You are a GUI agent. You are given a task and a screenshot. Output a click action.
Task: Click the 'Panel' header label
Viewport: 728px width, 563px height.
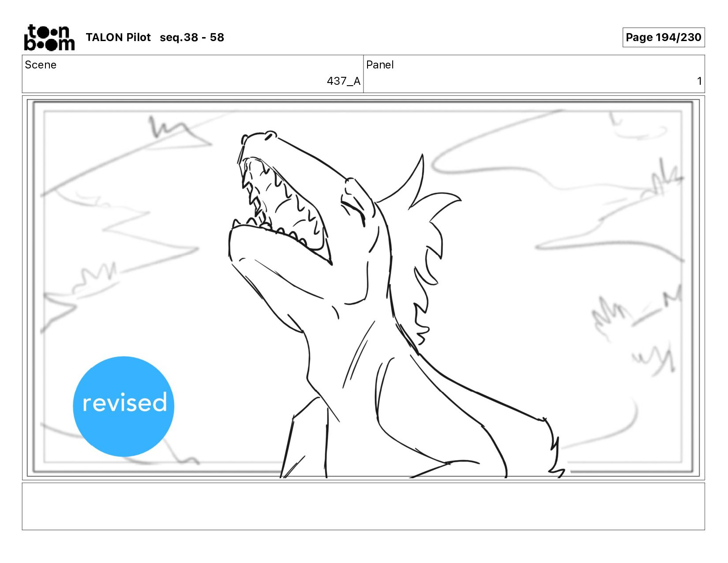coord(380,65)
